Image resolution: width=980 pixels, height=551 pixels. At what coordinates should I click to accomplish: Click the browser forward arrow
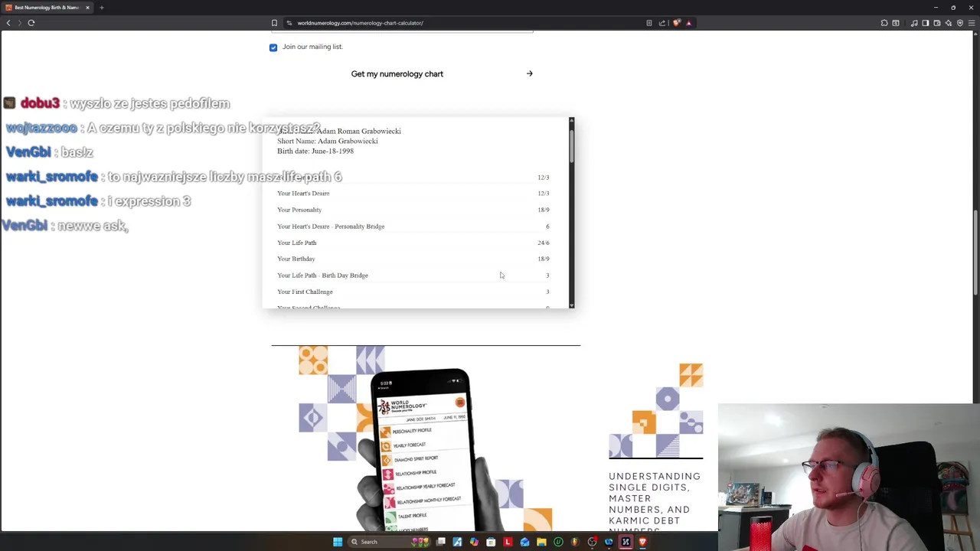pos(20,23)
